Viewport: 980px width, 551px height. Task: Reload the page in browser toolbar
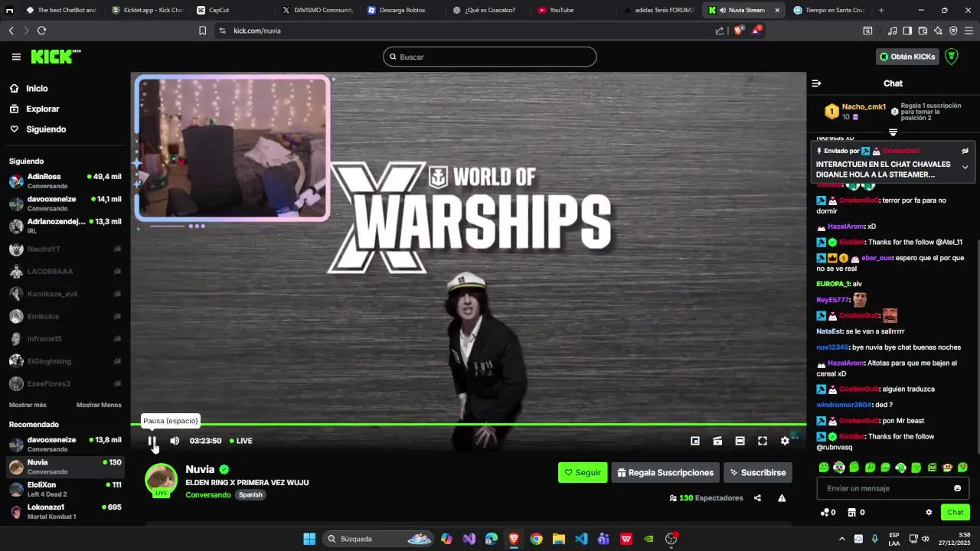[41, 31]
